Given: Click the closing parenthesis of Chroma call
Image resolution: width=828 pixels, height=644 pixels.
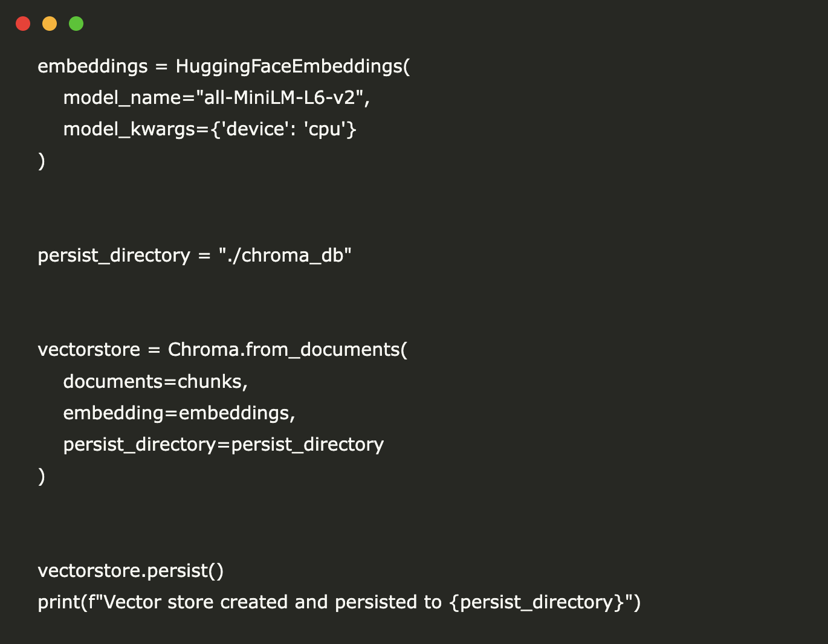Looking at the screenshot, I should click(x=41, y=476).
